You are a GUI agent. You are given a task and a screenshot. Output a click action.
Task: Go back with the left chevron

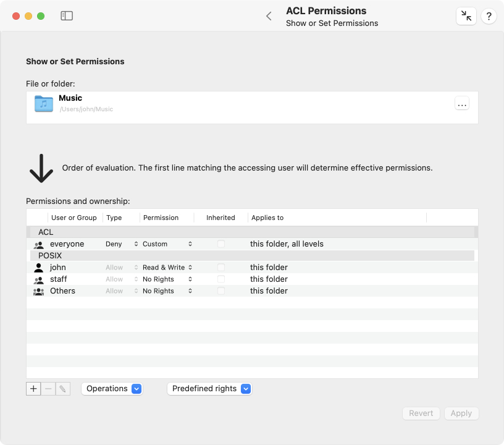269,15
